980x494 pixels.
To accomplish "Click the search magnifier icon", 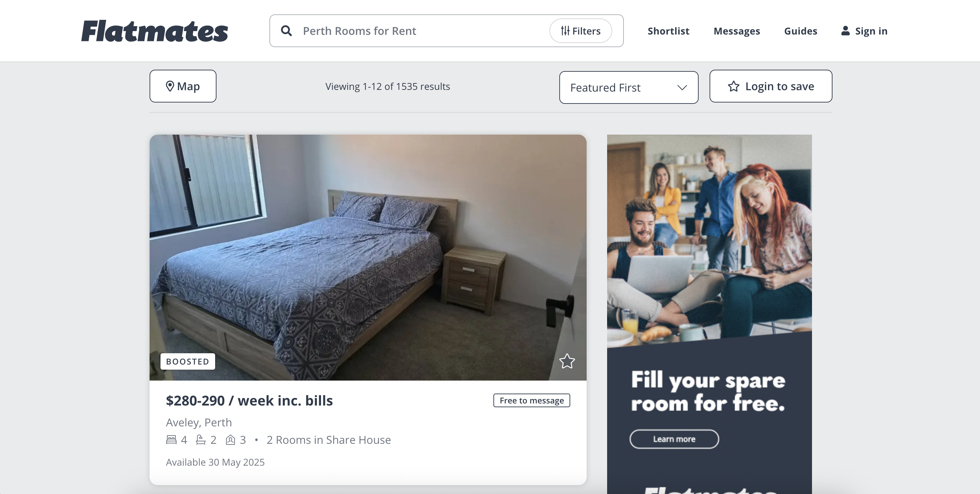I will (286, 31).
